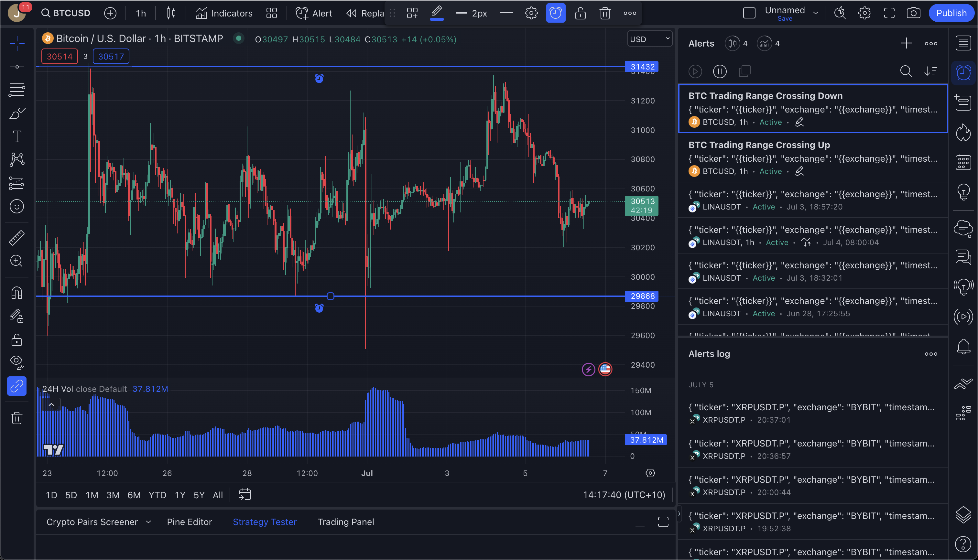Create new alert with plus in Alerts panel
Screen dimensions: 978x560
(907, 43)
